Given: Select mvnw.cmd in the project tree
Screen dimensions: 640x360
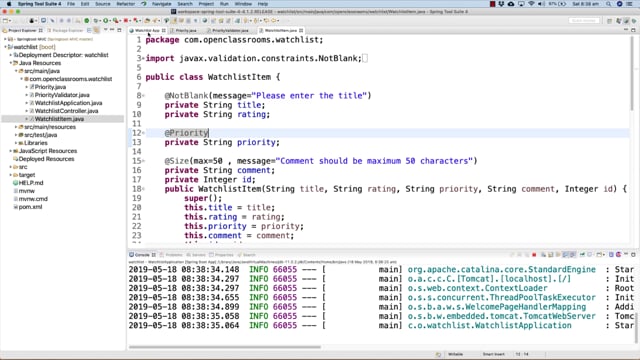Looking at the screenshot, I should click(33, 199).
